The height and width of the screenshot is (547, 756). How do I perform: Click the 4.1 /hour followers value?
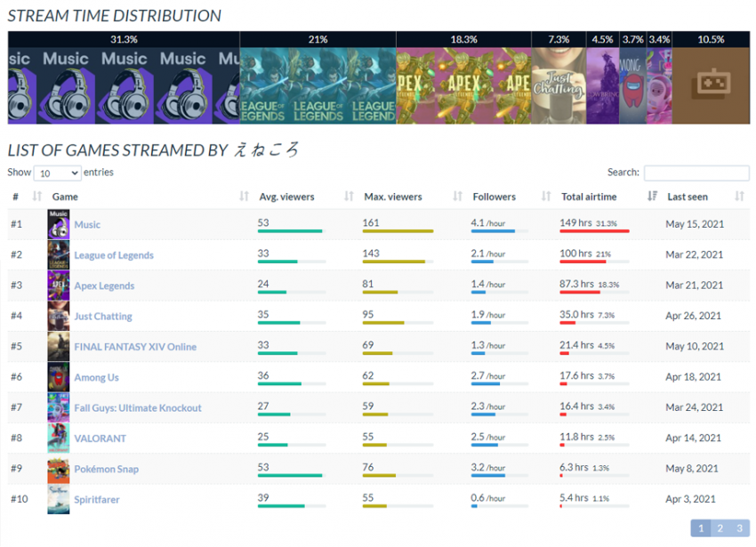tap(488, 223)
